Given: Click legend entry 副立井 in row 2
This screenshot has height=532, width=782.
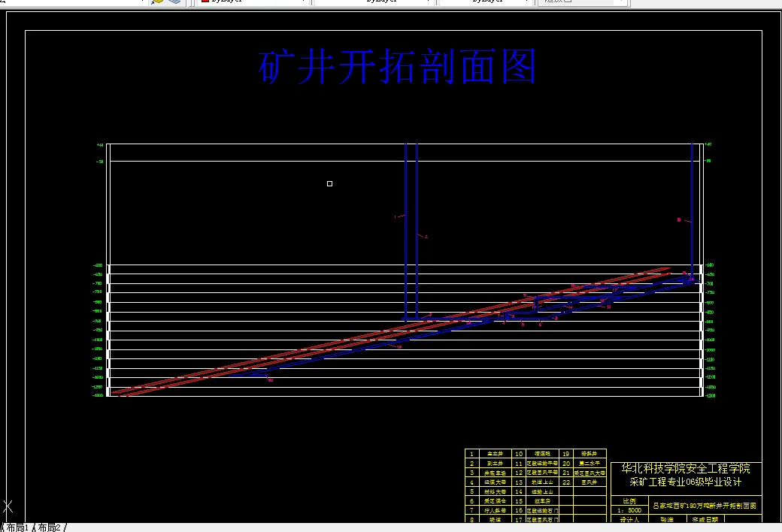Looking at the screenshot, I should pyautogui.click(x=496, y=463).
